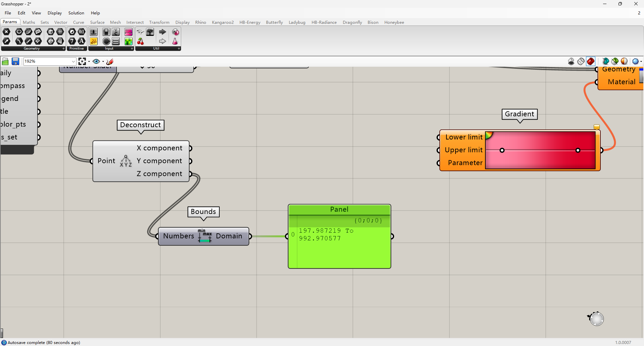This screenshot has width=644, height=346.
Task: Toggle the green document preview settings
Action: click(x=615, y=61)
